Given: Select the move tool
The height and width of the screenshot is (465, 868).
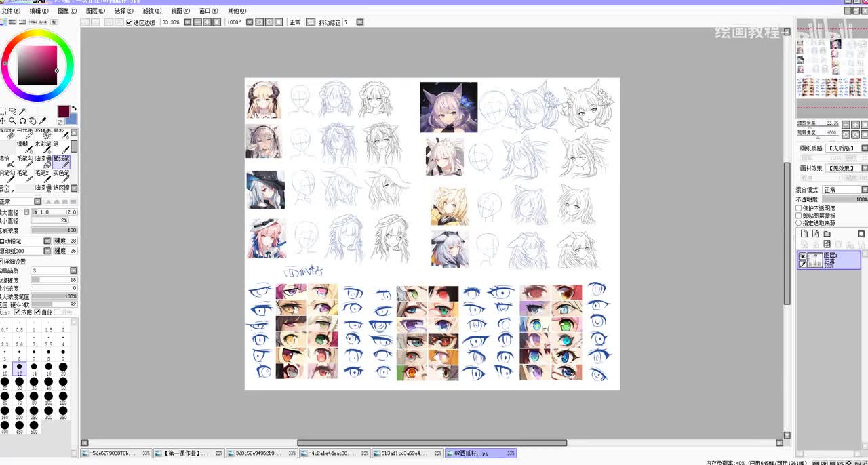Looking at the screenshot, I should point(3,121).
